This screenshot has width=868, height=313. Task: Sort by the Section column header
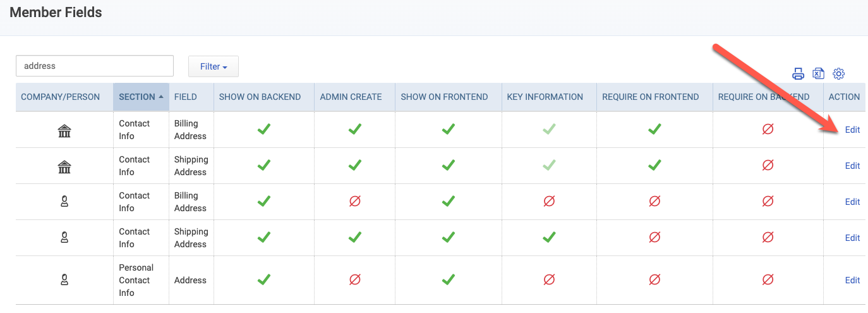coord(141,97)
